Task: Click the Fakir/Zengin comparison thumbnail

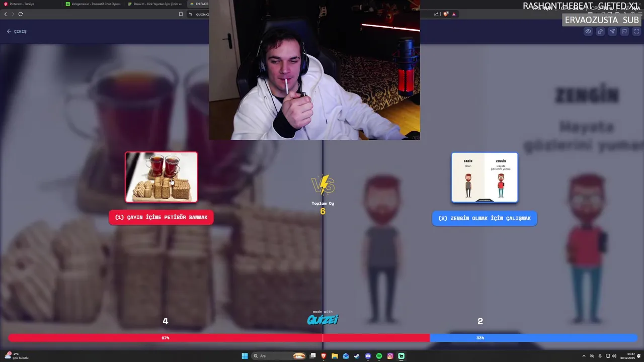Action: tap(485, 177)
